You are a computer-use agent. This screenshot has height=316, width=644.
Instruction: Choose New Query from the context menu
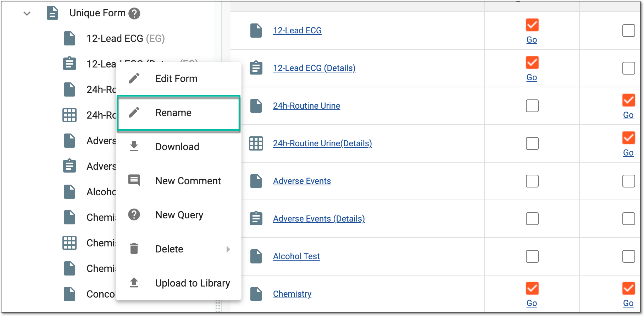(x=179, y=215)
